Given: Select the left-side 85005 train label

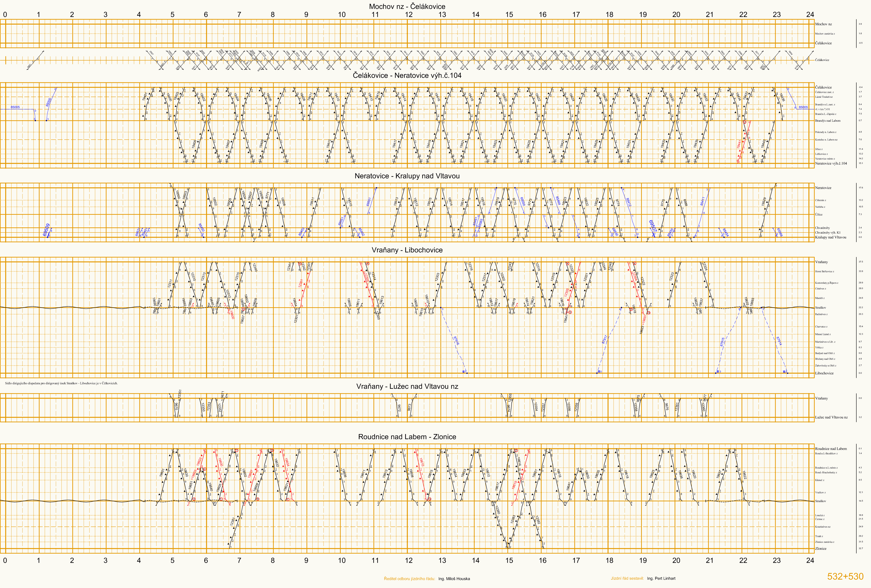Looking at the screenshot, I should (15, 107).
